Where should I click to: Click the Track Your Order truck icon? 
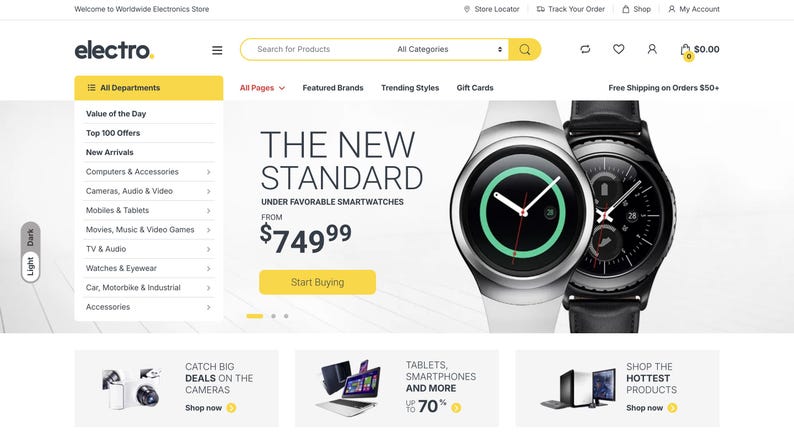(540, 9)
